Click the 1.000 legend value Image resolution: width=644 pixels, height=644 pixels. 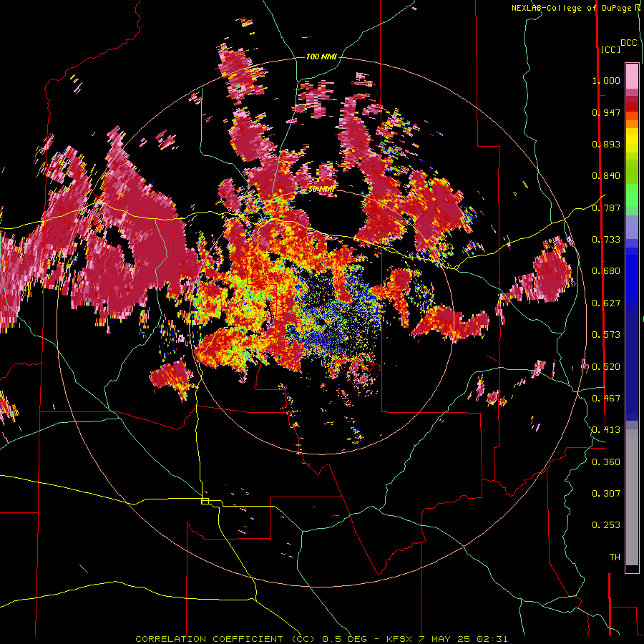606,80
